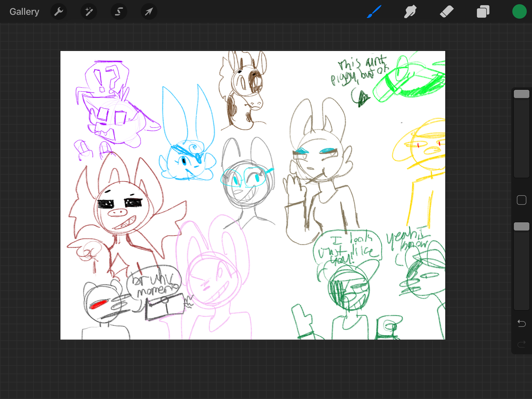Open the Gallery view
Screen dimensions: 532x399
coord(24,12)
